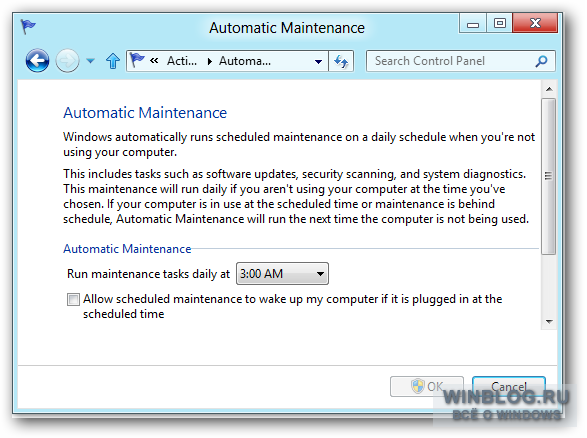
Task: Click the Action Center flag in address bar
Action: click(137, 60)
